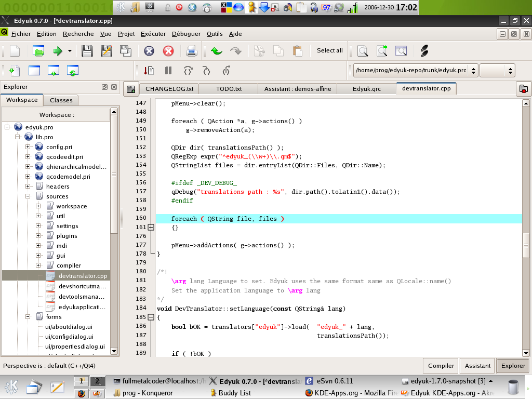Close the Explorer panel
532x399 pixels.
tap(114, 87)
